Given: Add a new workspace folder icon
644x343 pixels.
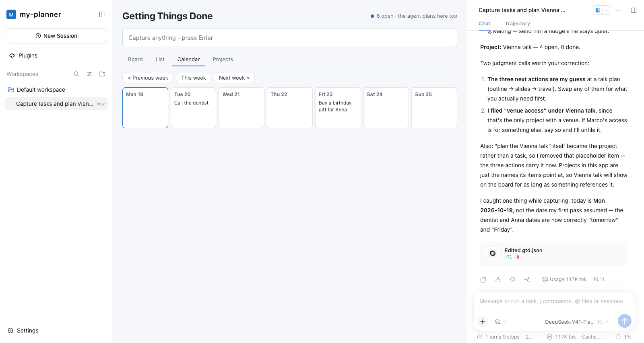Looking at the screenshot, I should click(102, 74).
